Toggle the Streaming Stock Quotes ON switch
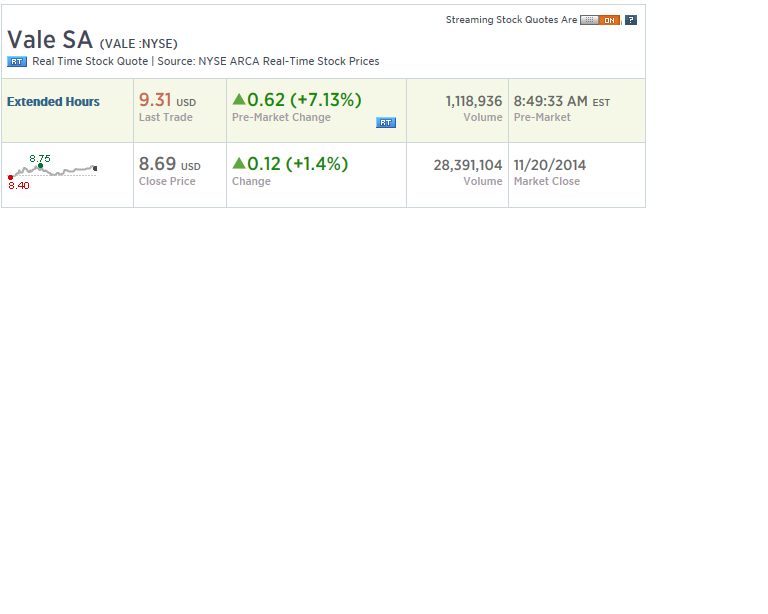768x614 pixels. 600,20
